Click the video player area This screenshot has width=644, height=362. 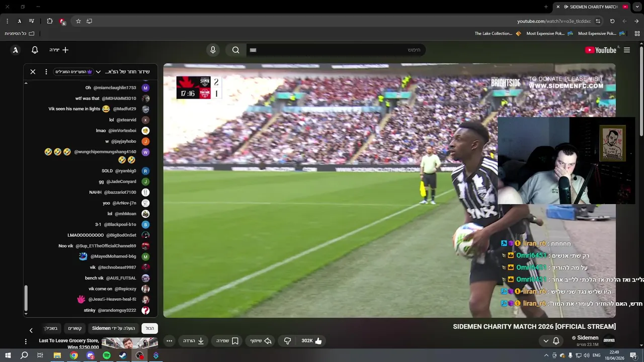(389, 190)
